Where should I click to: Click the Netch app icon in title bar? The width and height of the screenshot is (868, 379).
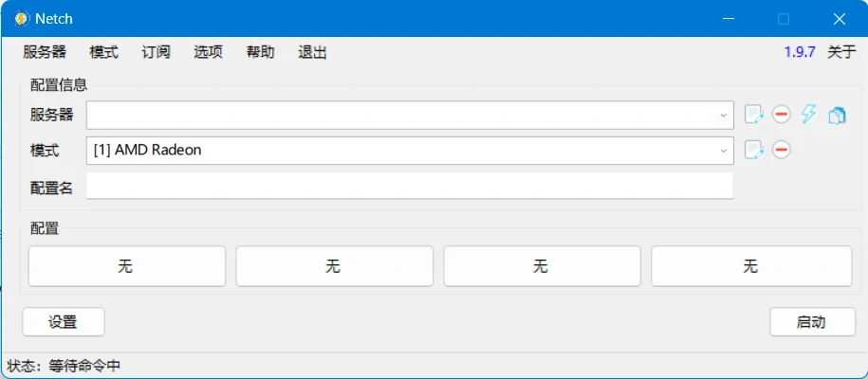pyautogui.click(x=21, y=18)
